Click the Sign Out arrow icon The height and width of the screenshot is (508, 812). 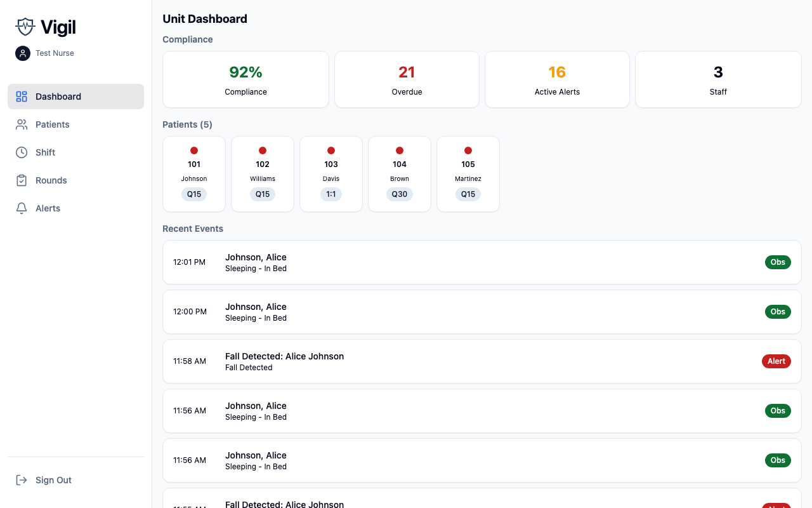(21, 480)
